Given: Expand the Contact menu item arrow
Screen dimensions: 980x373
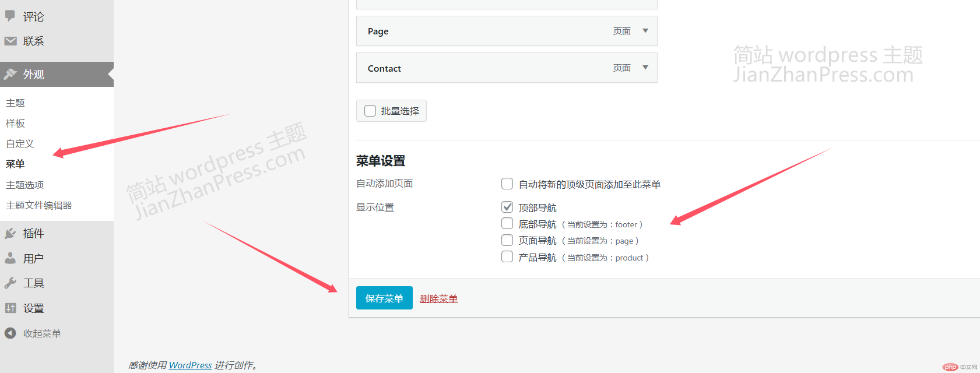Looking at the screenshot, I should coord(645,68).
